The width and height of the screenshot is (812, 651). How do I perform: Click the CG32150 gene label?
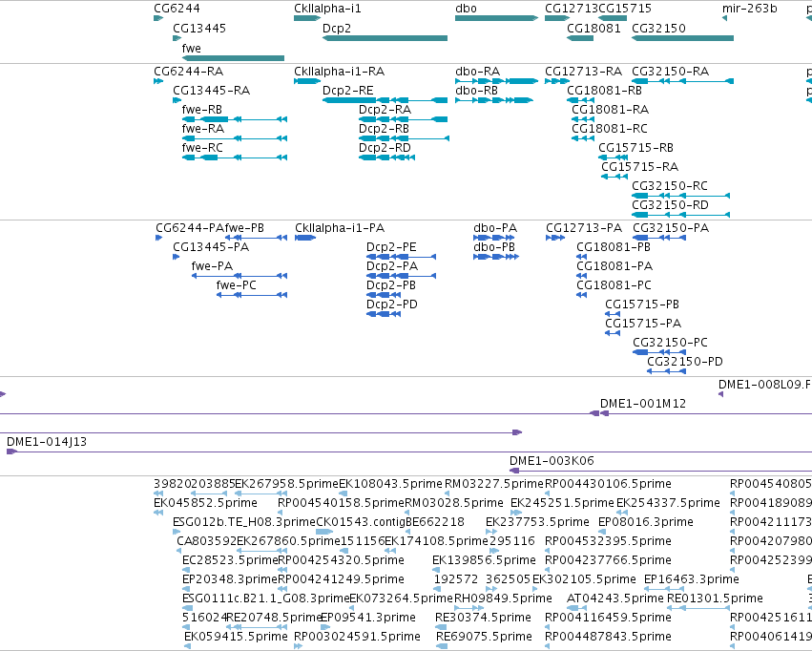point(658,28)
